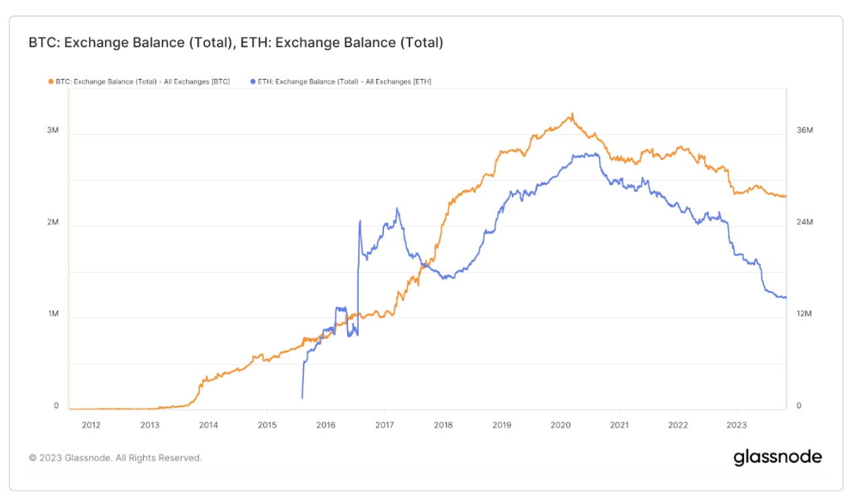855x504 pixels.
Task: Click the 36M right axis label
Action: [805, 130]
